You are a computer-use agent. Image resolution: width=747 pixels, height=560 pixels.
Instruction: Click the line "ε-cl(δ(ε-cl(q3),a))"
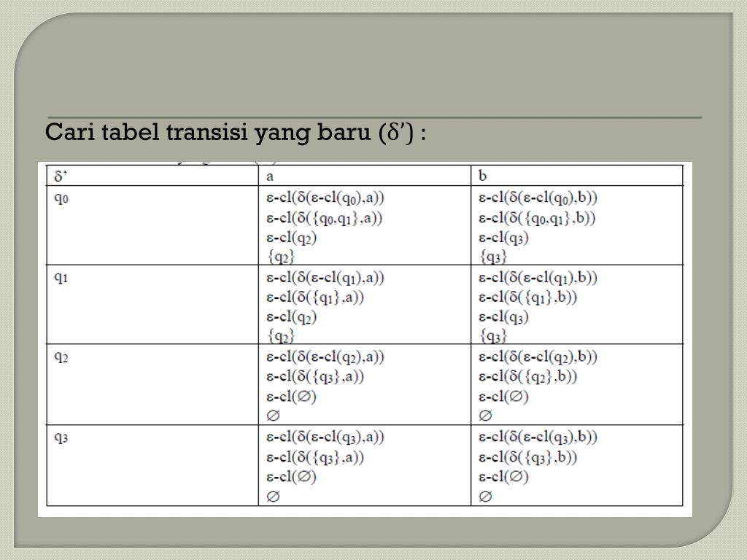(325, 437)
